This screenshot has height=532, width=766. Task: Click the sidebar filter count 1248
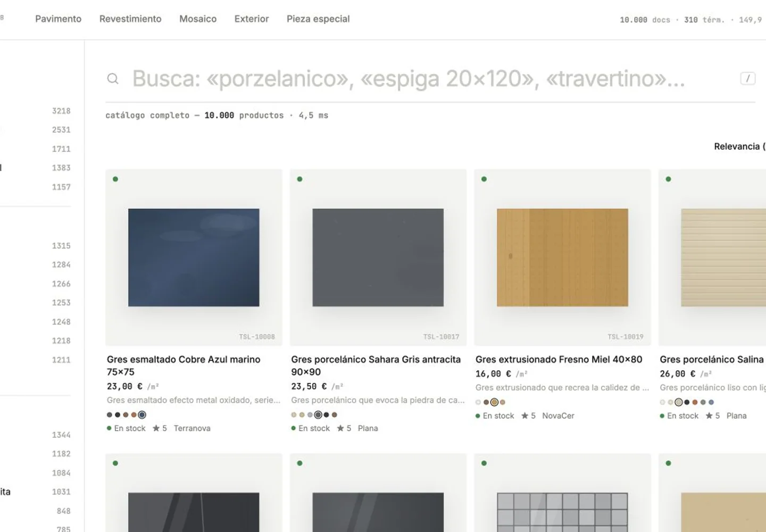[x=61, y=322]
